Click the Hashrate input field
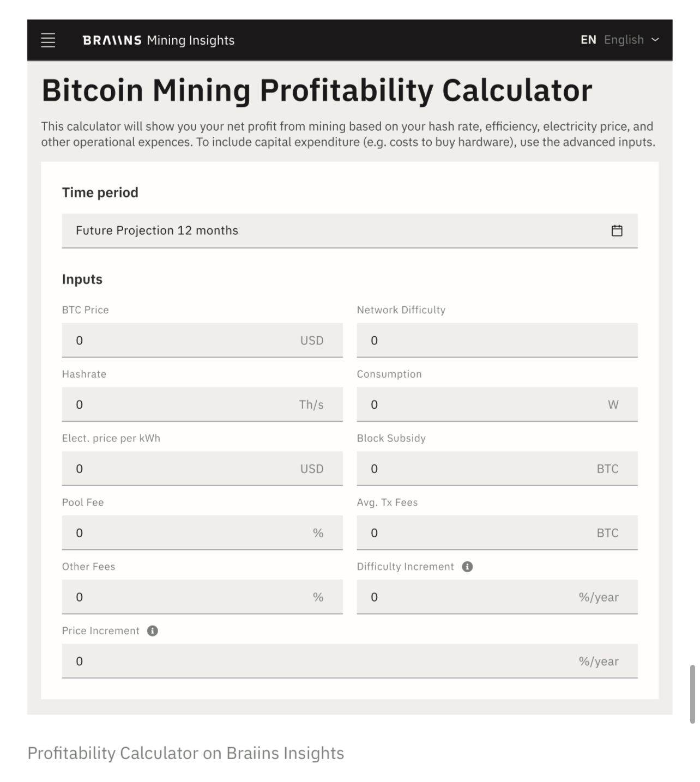The image size is (700, 782). 185,405
